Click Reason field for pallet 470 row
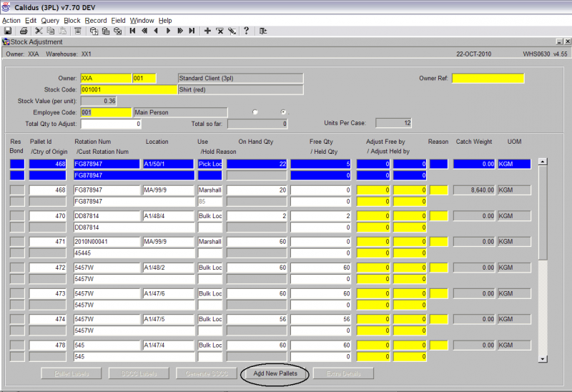 click(x=438, y=216)
